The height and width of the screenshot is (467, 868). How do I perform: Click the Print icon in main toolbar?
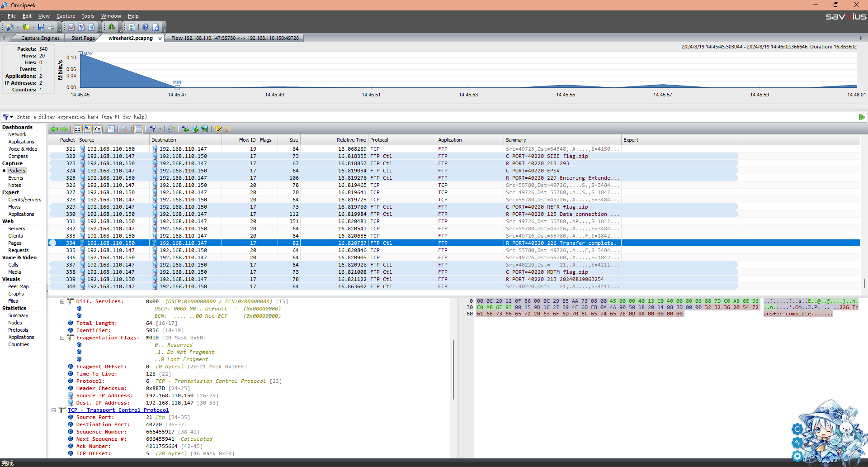(51, 27)
